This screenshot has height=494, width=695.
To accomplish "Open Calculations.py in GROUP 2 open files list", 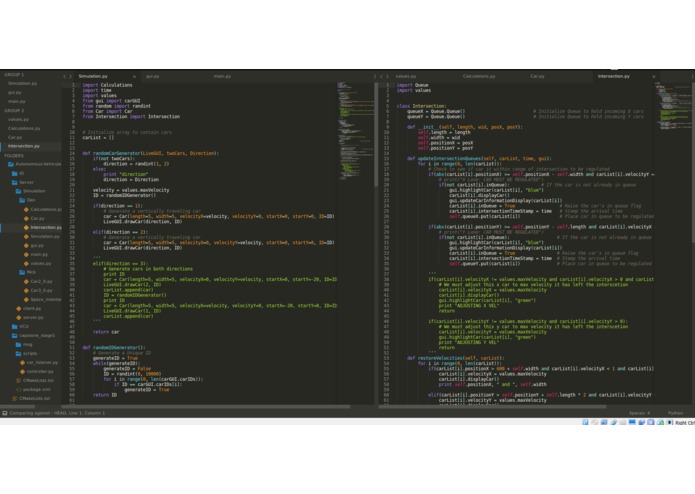I will click(24, 128).
